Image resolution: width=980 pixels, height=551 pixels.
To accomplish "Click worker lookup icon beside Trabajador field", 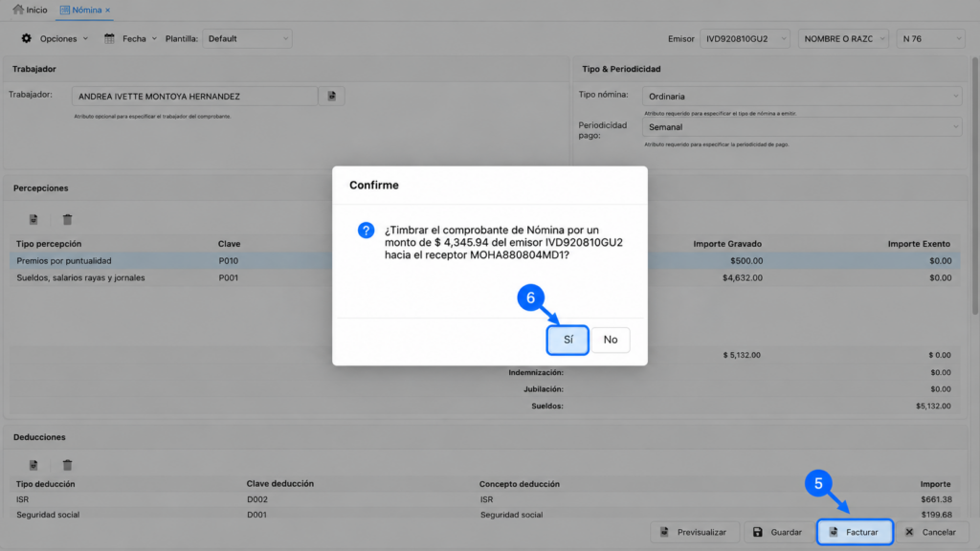I will coord(332,97).
